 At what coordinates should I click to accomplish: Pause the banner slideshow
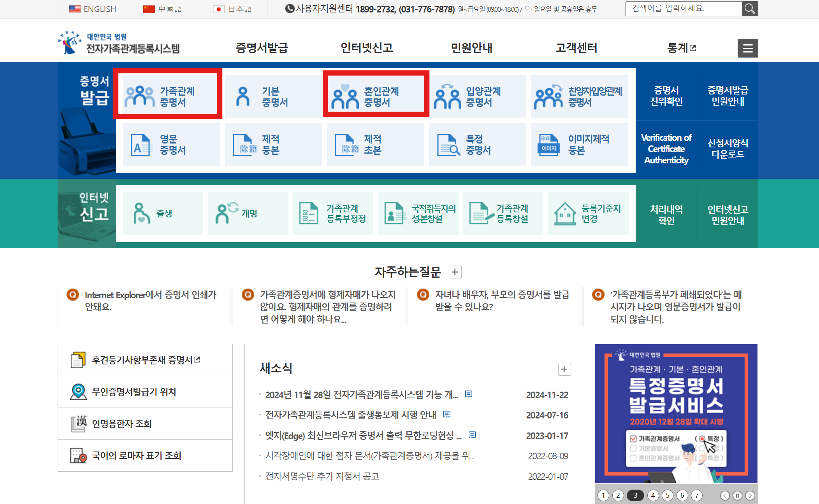tap(737, 495)
